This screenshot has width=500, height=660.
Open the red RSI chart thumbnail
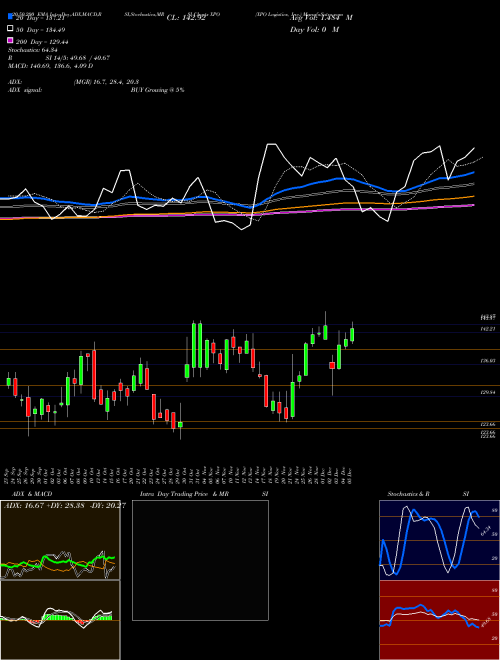click(x=439, y=620)
